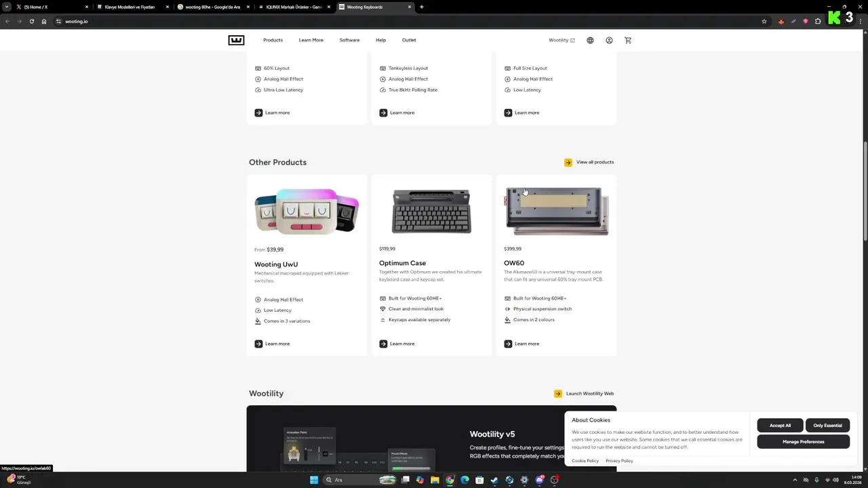Click the yellow arrow beside Launch Wootility Web

point(558,393)
